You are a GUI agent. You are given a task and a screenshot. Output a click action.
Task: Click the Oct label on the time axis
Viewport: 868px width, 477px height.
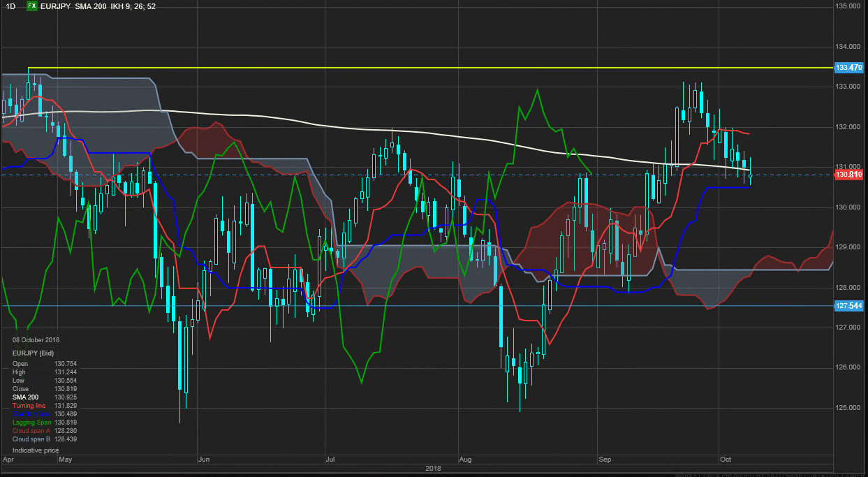(x=727, y=460)
